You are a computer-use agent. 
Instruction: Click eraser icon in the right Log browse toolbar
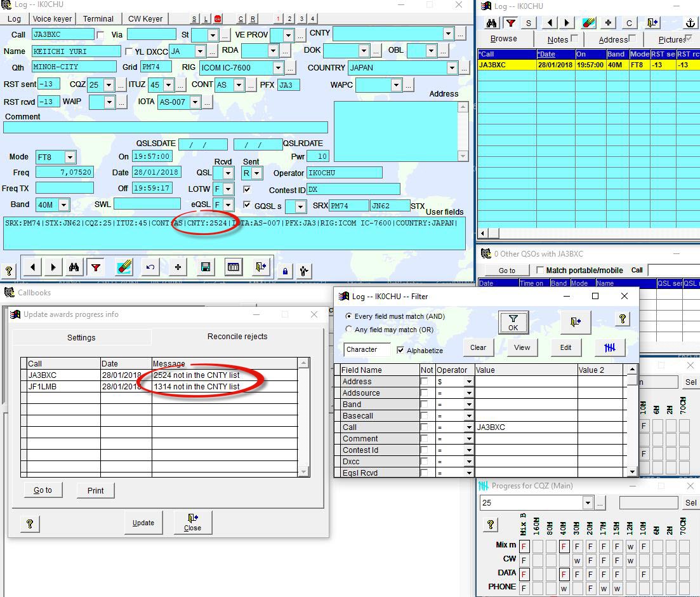[589, 23]
